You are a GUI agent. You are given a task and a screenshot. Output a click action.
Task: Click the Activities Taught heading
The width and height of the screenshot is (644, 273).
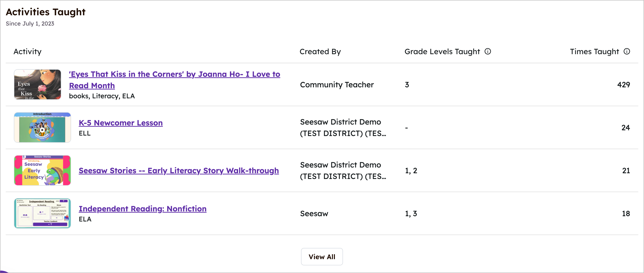46,12
